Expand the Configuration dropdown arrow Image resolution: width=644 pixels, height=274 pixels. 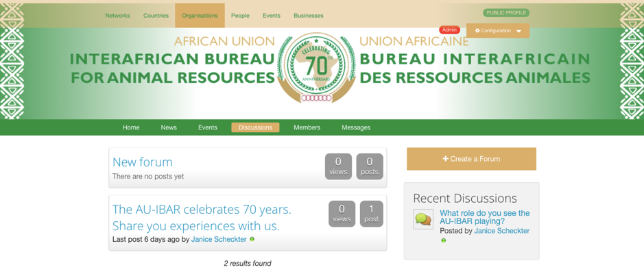(x=518, y=32)
